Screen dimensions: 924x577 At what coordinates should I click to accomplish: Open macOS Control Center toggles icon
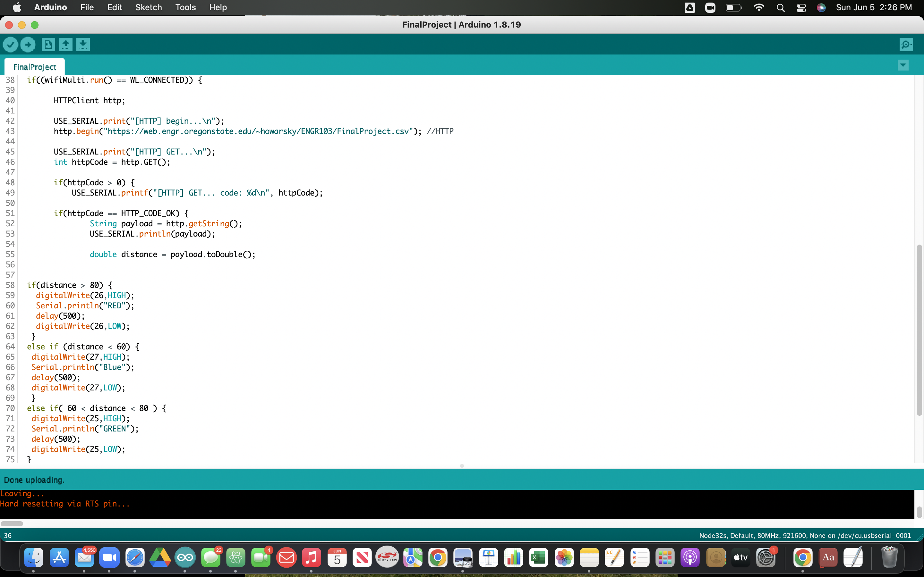[x=801, y=8]
